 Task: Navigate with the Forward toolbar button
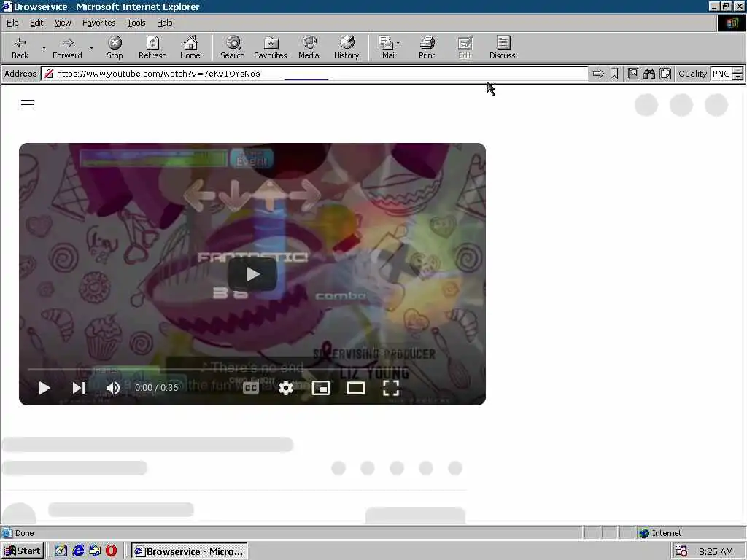tap(67, 48)
